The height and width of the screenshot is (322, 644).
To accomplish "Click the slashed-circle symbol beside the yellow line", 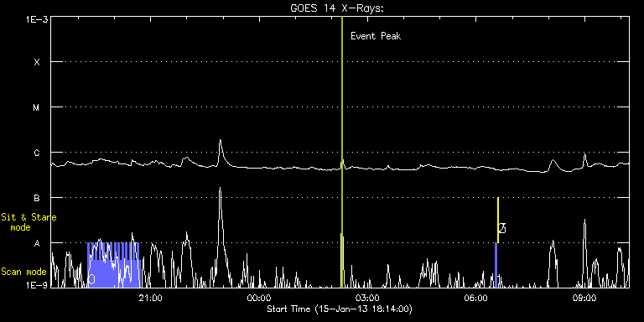I will [x=502, y=228].
